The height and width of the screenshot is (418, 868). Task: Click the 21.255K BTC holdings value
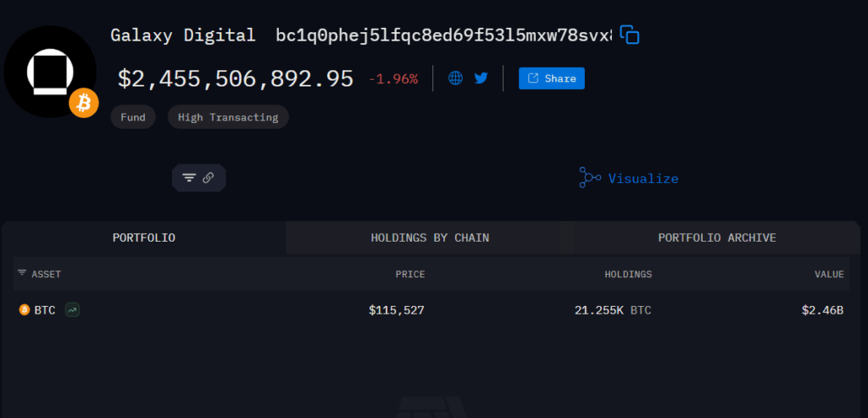613,310
